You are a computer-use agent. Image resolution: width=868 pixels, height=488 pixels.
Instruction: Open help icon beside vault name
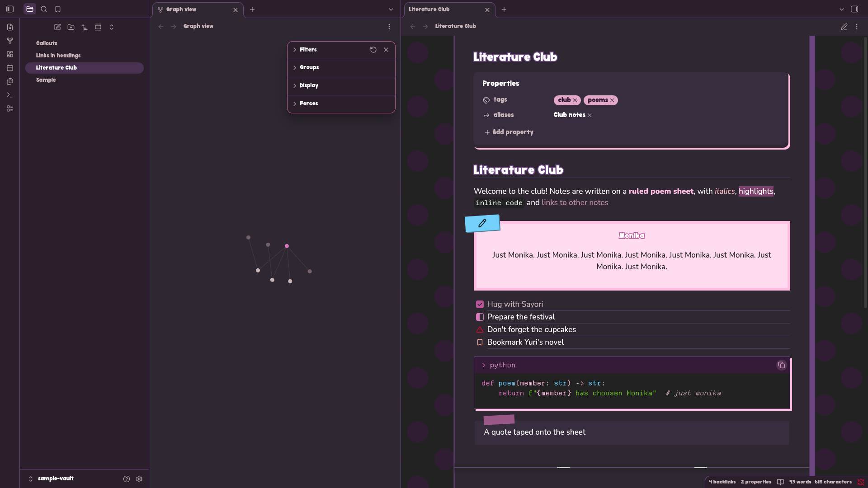[127, 479]
